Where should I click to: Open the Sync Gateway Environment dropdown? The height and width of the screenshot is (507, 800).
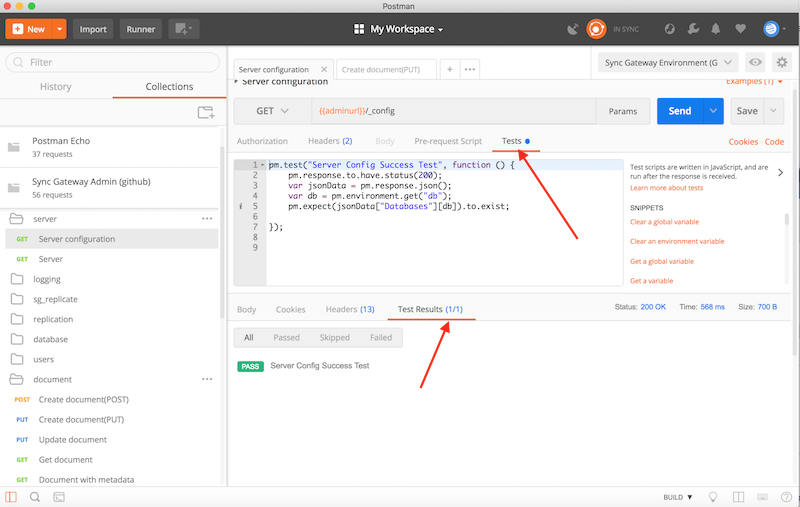(x=668, y=63)
